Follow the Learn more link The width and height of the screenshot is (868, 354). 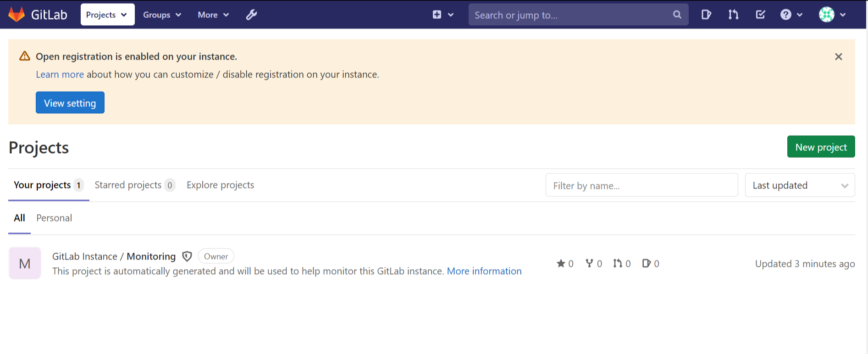[x=60, y=74]
